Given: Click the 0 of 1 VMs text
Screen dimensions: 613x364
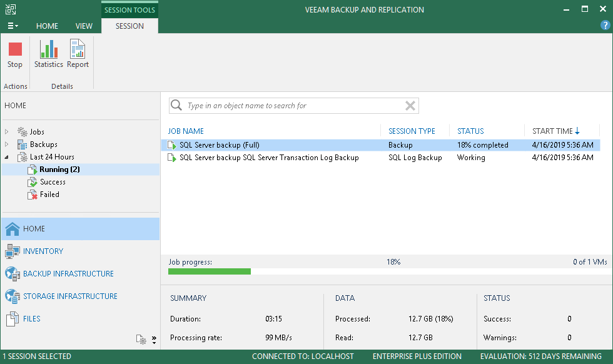Looking at the screenshot, I should click(x=590, y=262).
